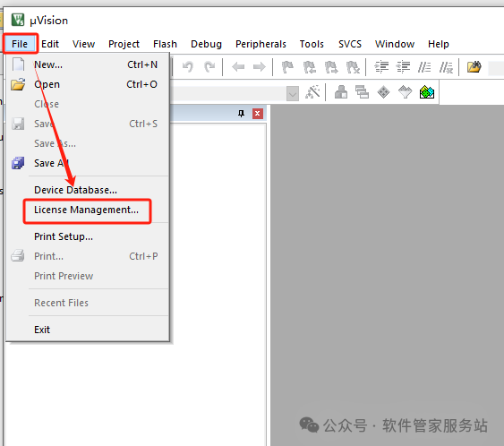This screenshot has width=504, height=446.
Task: Click the Select Software Packs icon
Action: 405,92
